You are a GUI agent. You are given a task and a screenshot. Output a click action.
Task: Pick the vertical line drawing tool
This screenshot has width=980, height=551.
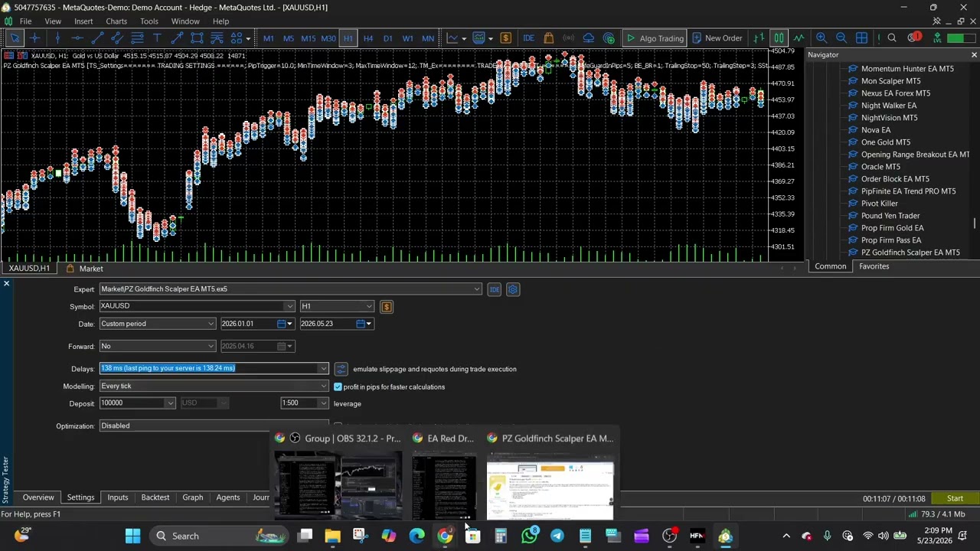tap(57, 38)
